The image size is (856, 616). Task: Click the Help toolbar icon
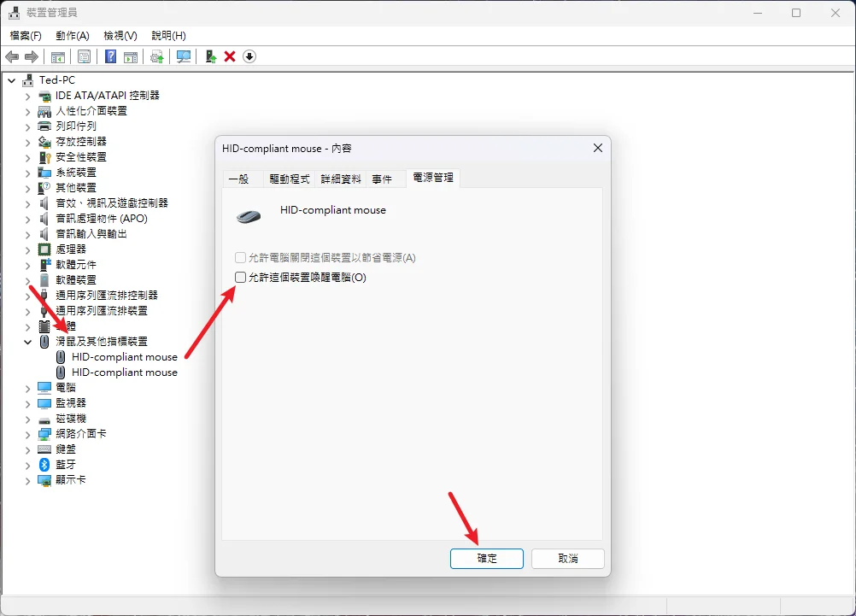tap(109, 56)
